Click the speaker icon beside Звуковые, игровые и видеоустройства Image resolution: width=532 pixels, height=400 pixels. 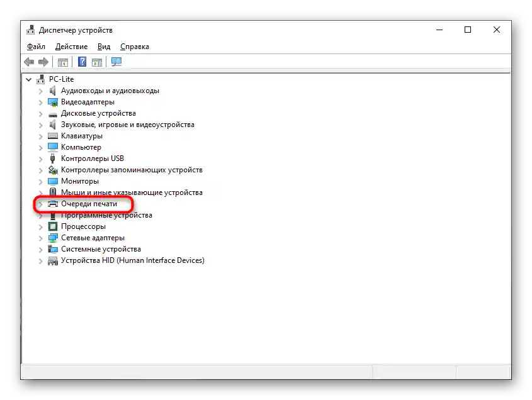coord(53,125)
